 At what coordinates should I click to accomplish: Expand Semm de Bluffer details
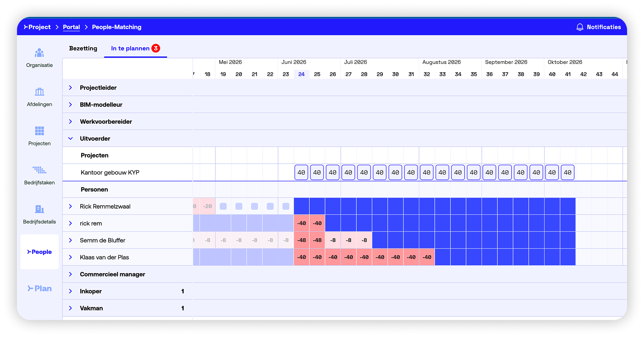[71, 240]
